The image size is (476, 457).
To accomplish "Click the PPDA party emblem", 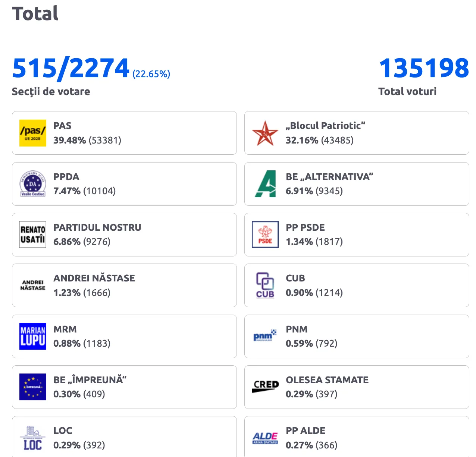I will [33, 184].
